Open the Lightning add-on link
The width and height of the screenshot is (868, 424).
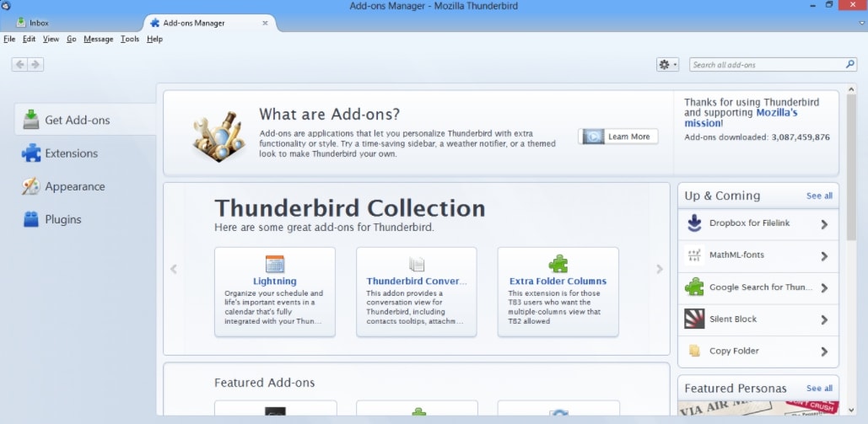click(x=275, y=282)
